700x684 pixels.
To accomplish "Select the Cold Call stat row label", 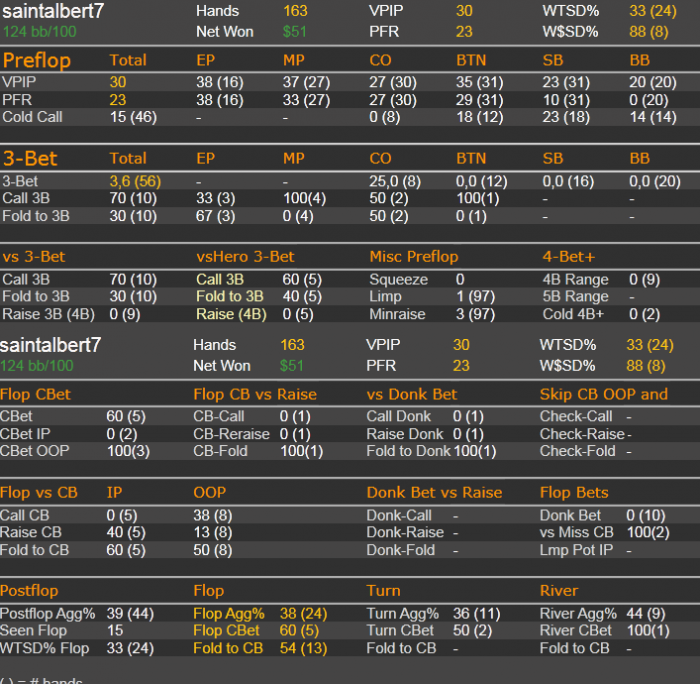I will coord(32,117).
